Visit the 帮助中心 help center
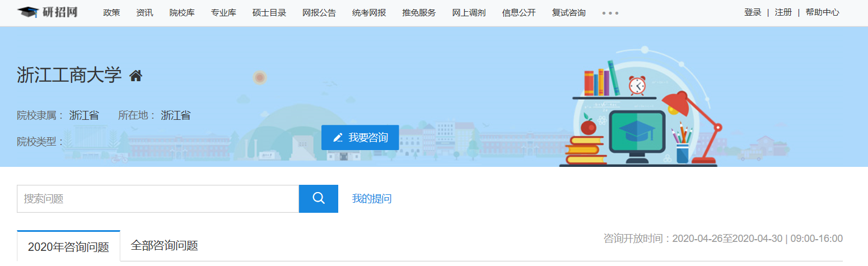 pos(822,12)
